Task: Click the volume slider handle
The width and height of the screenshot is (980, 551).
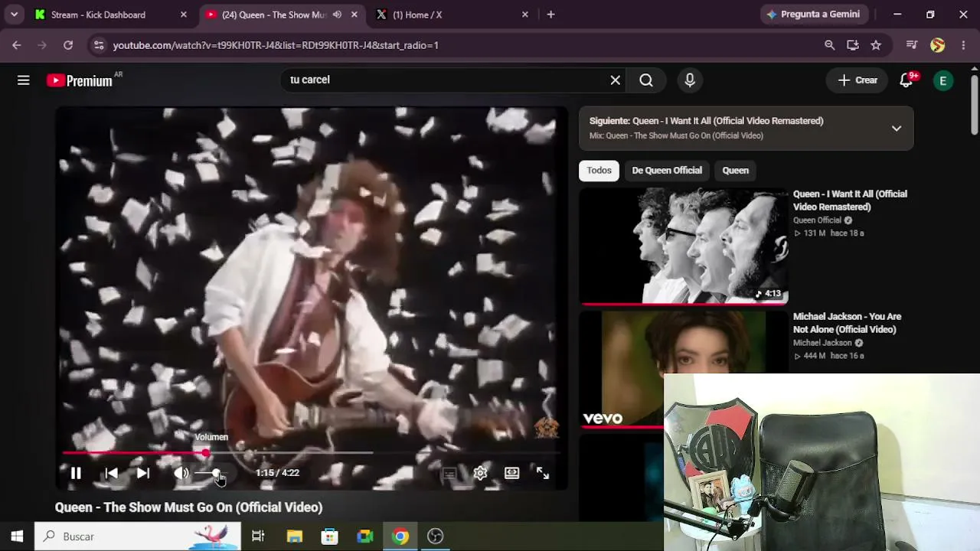Action: pos(216,473)
